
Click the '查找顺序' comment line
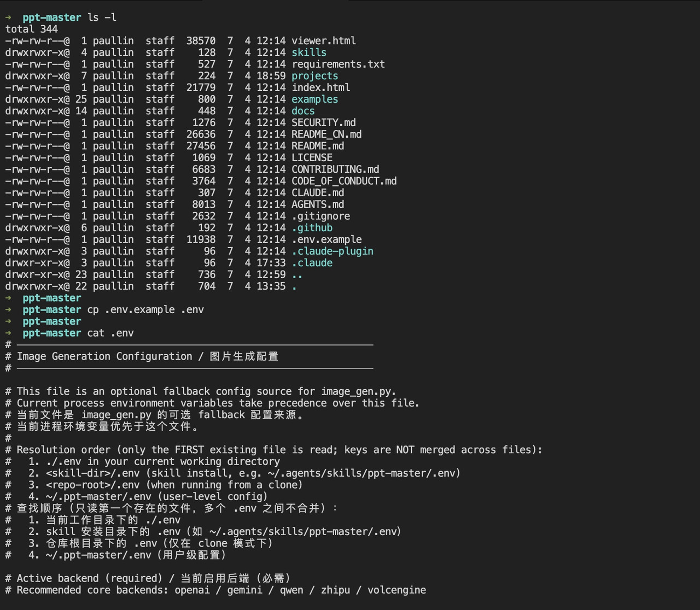(172, 508)
